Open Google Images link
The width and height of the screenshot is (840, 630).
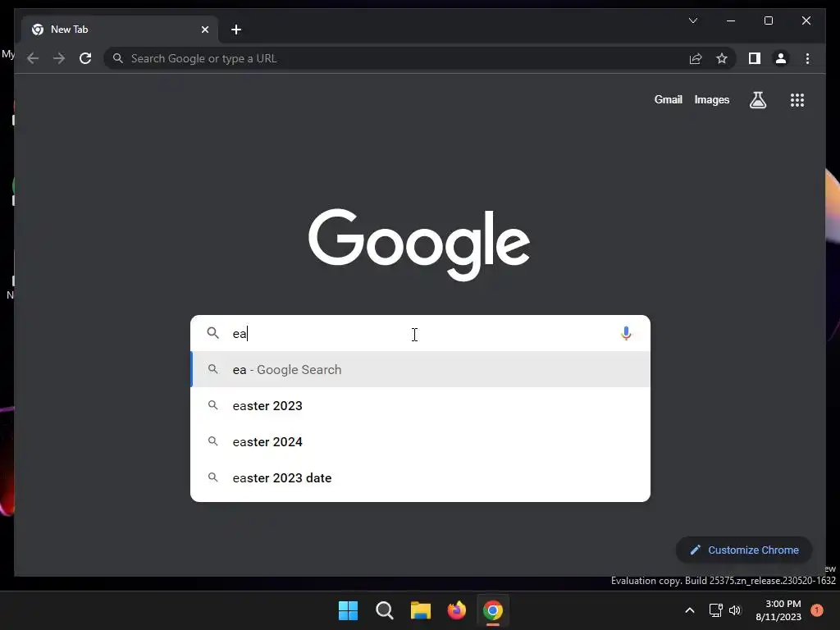(x=711, y=99)
